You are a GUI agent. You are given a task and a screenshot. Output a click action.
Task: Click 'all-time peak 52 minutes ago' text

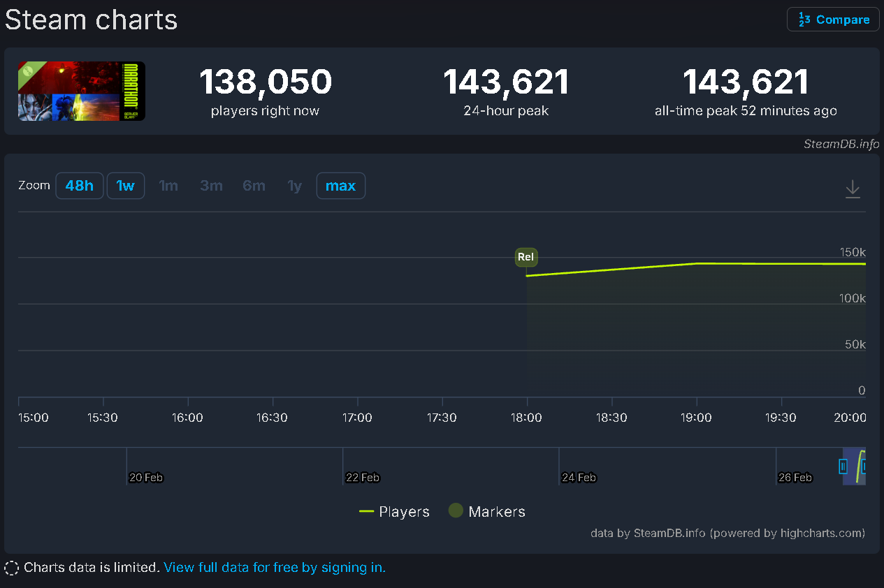point(746,111)
